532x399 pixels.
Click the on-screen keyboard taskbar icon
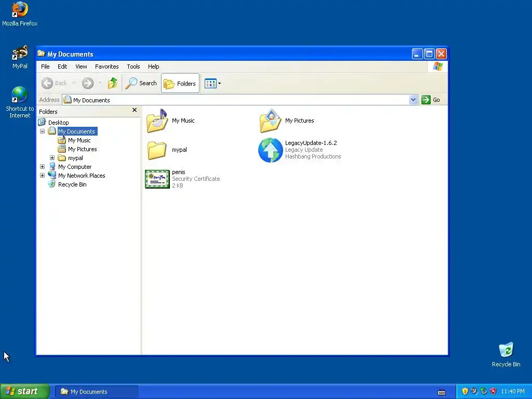click(442, 392)
